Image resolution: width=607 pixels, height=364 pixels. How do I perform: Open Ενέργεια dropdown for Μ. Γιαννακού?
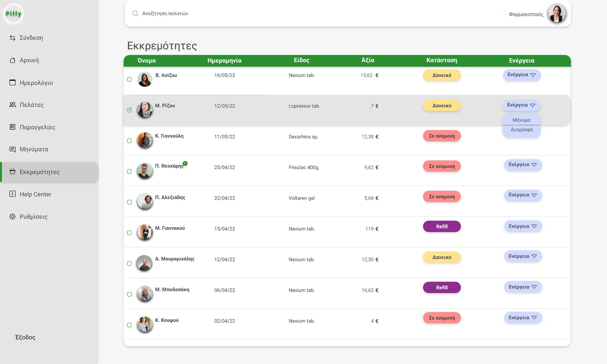pyautogui.click(x=523, y=226)
